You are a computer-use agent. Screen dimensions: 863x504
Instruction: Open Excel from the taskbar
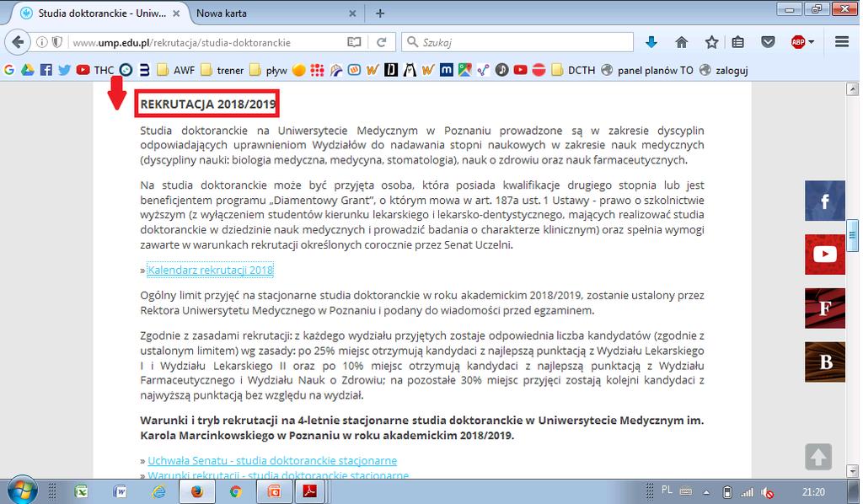click(x=82, y=491)
